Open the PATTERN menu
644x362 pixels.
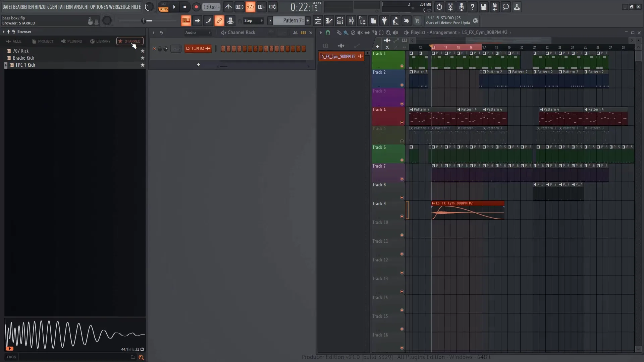tap(65, 7)
